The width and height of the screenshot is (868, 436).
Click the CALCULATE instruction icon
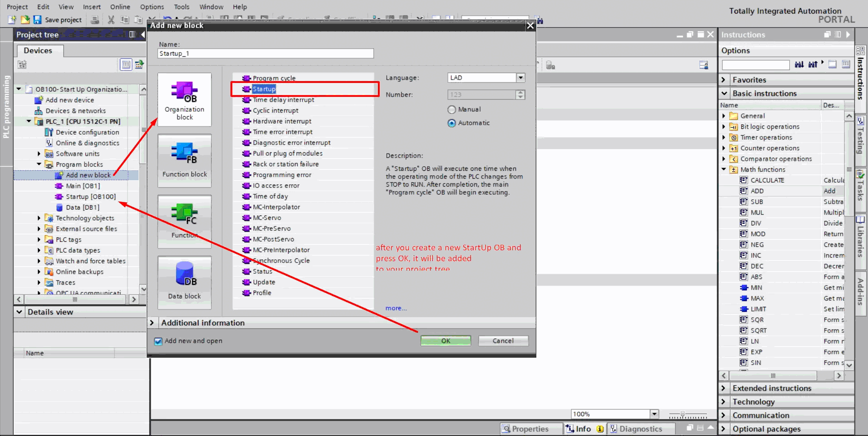[x=744, y=180]
